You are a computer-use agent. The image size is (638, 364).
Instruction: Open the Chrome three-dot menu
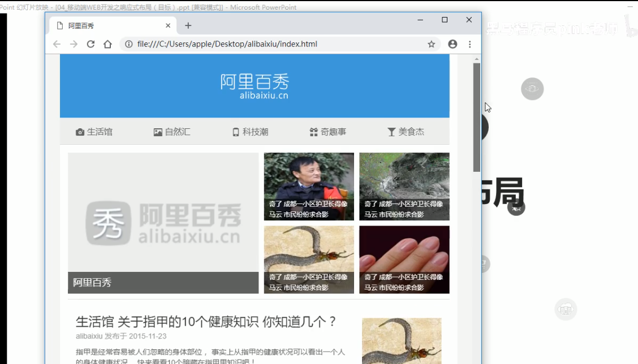pyautogui.click(x=470, y=44)
